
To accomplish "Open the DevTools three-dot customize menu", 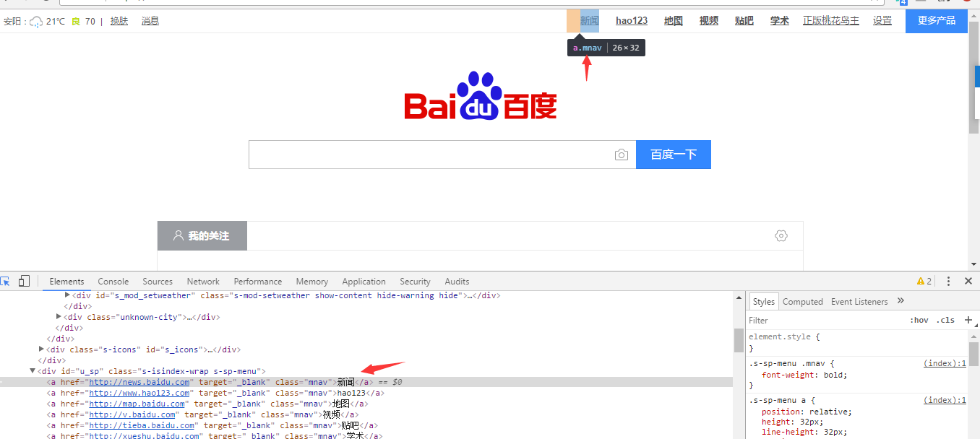I will click(x=948, y=282).
